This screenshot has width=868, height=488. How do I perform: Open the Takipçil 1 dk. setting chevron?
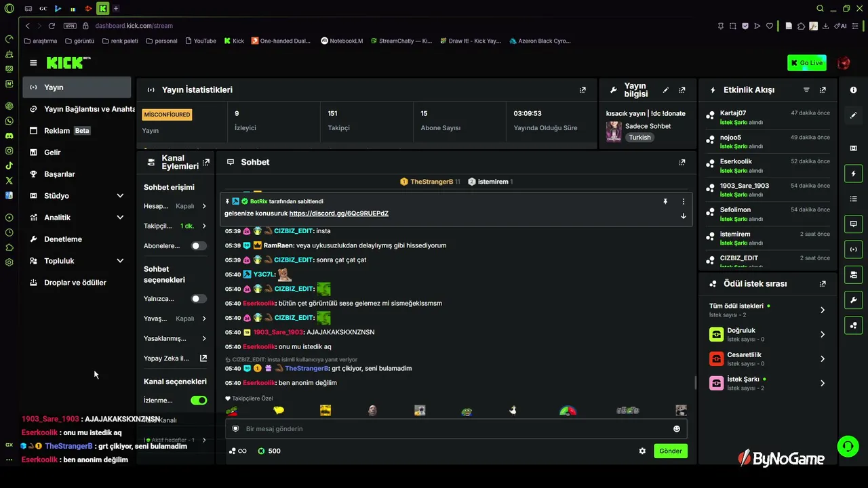pyautogui.click(x=204, y=226)
